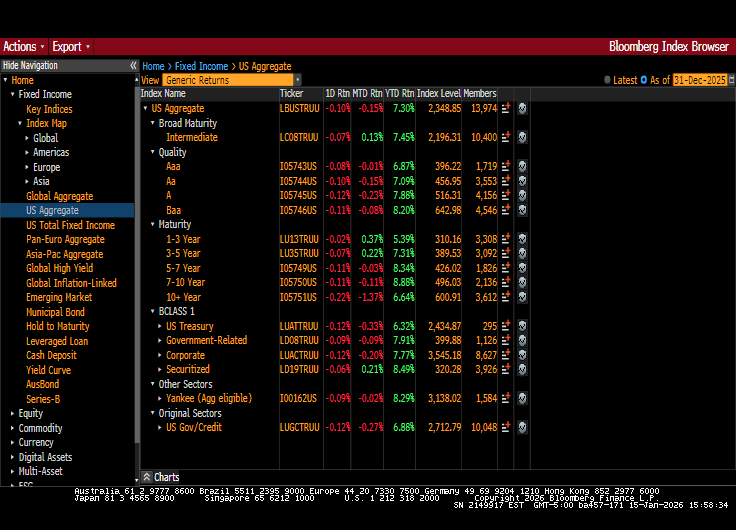Expand the US Treasury sub-indices

point(160,326)
